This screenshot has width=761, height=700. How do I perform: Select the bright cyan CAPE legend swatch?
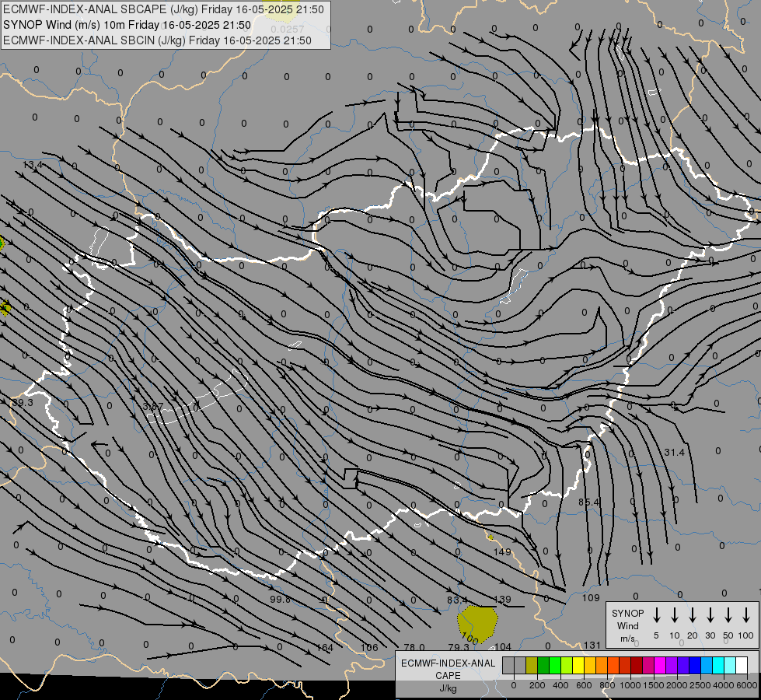(717, 665)
